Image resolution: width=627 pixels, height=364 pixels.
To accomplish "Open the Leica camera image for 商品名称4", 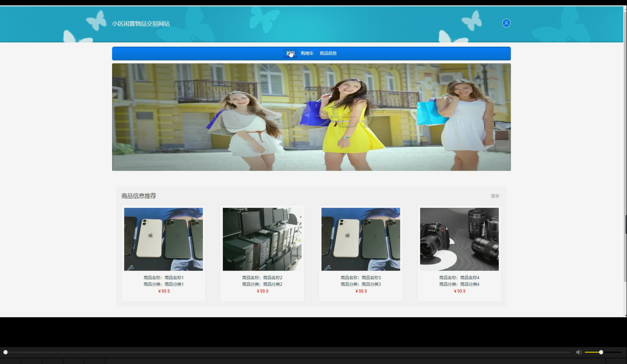I will tap(459, 239).
